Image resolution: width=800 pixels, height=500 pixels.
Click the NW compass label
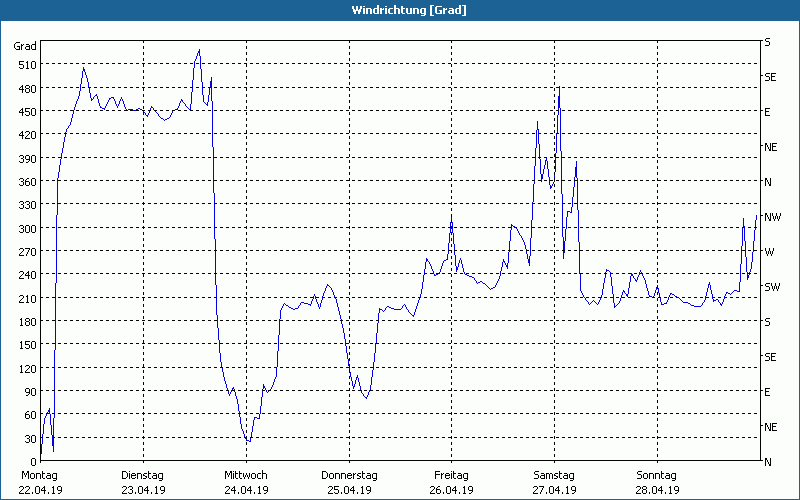772,217
